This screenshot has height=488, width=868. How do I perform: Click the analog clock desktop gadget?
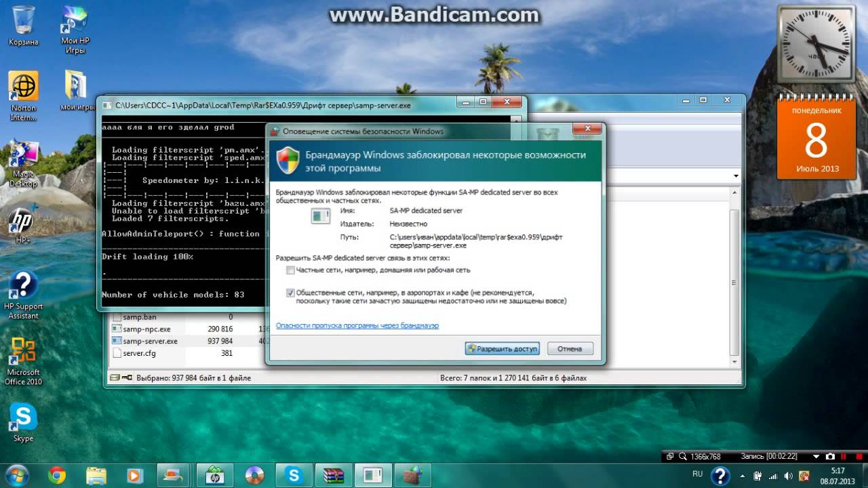pos(816,44)
